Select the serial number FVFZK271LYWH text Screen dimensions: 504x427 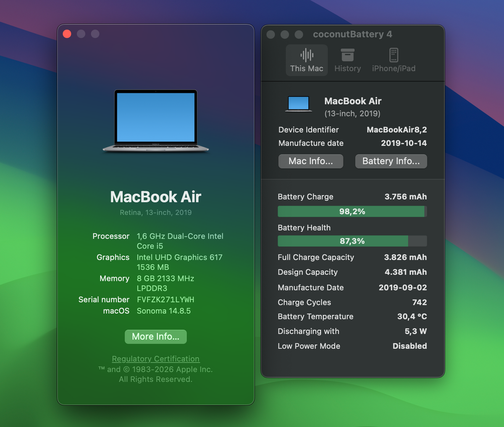click(165, 300)
